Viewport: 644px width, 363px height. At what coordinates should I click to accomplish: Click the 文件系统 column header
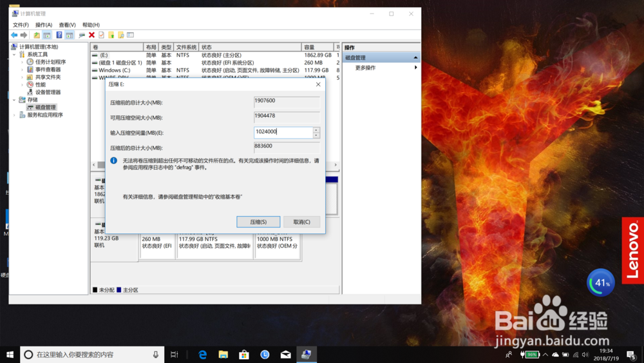pos(186,47)
